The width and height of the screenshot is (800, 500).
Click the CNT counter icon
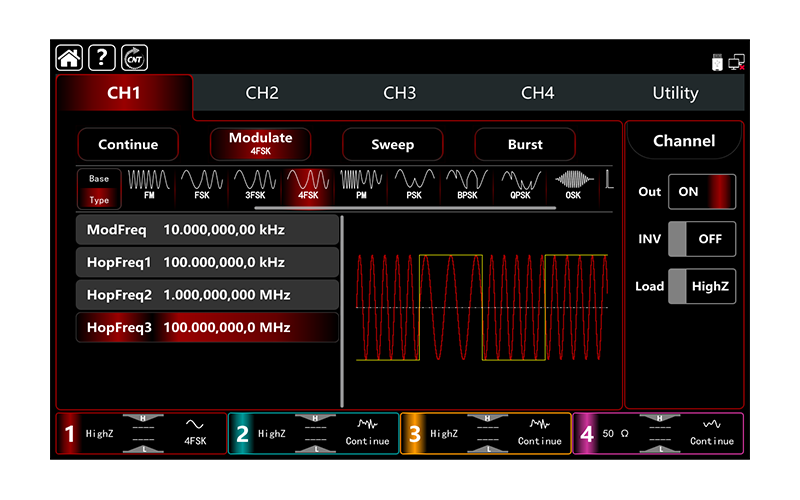pos(134,58)
